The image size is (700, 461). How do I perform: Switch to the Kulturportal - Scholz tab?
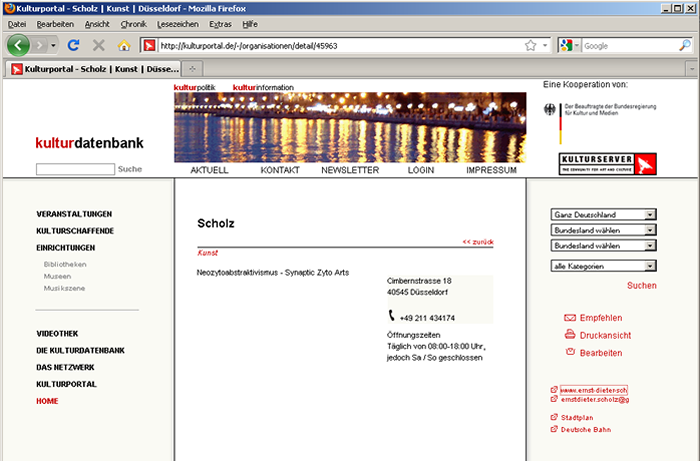[x=95, y=69]
